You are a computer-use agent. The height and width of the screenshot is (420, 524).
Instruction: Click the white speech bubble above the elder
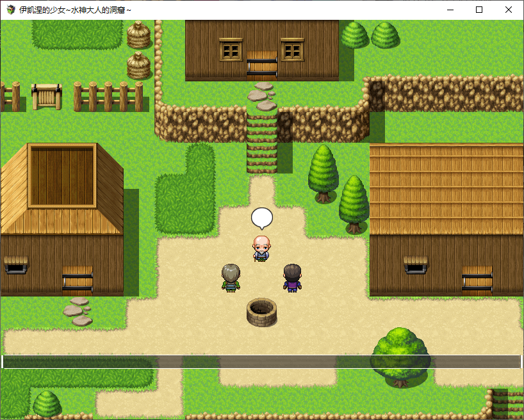coord(261,218)
